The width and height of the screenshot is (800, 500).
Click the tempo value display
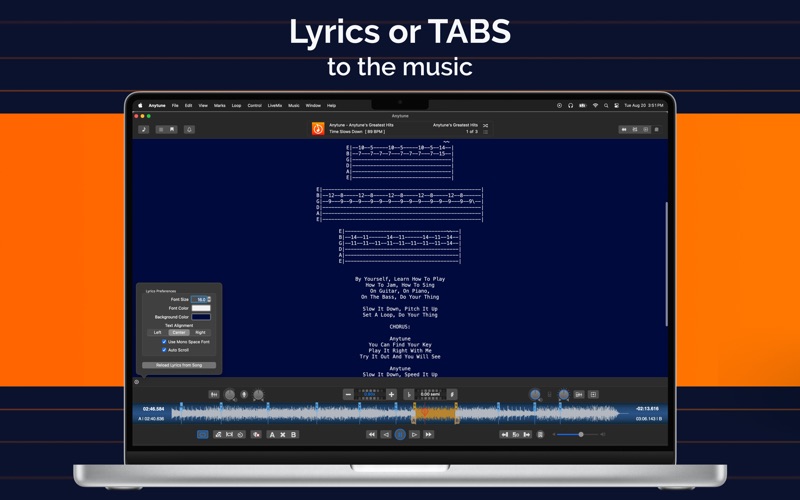click(370, 394)
